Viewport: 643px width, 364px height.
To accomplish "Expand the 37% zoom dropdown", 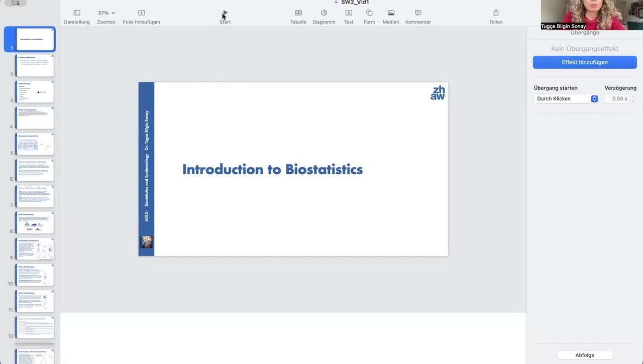I will [x=106, y=13].
